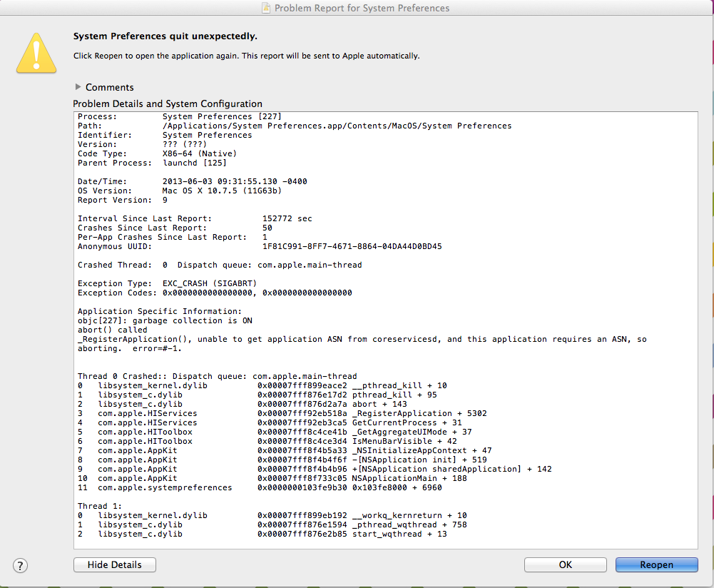Click 'Thread 0 Crashed:: Dispatch queue' header

218,376
